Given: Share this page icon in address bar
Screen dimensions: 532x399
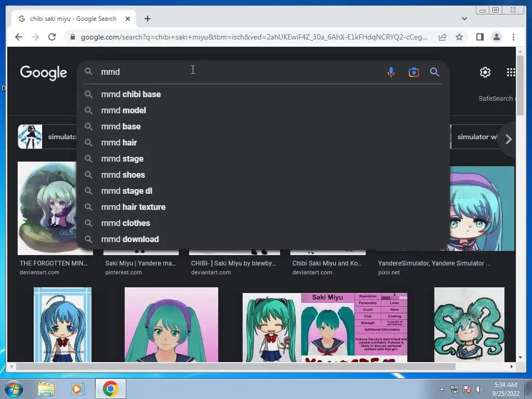Looking at the screenshot, I should pos(443,37).
